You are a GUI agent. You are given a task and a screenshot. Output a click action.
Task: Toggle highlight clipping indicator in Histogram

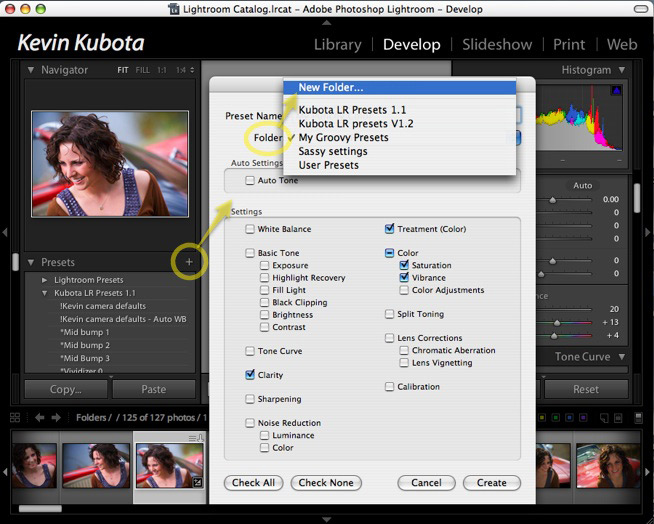(616, 90)
